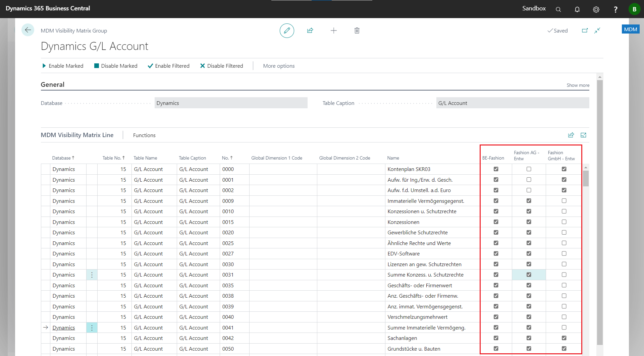Open user account avatar B

tap(634, 9)
